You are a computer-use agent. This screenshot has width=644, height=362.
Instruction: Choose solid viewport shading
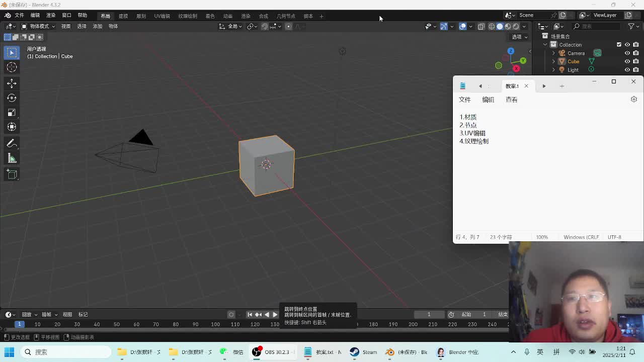click(x=500, y=26)
